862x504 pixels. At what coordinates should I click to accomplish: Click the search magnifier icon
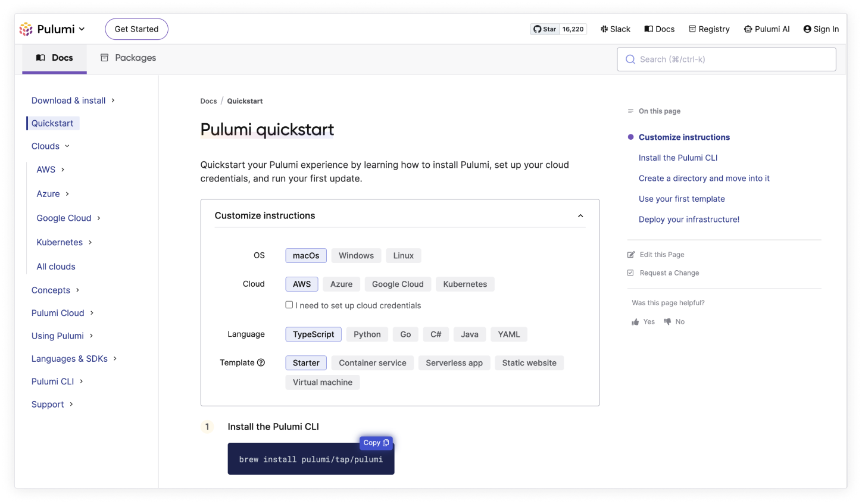[630, 60]
